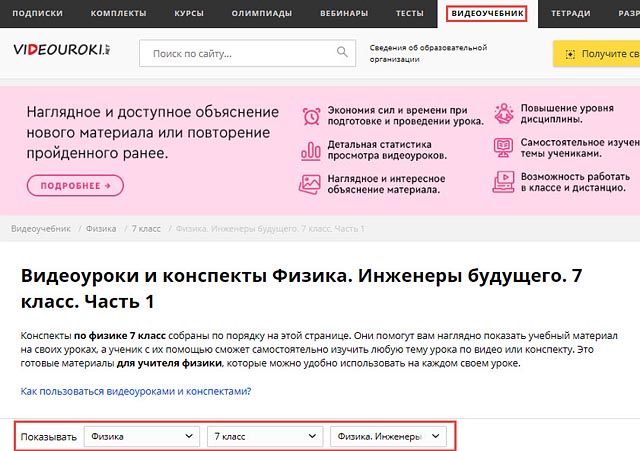Click the page heading Видеоуроки и конспекты Физика
This screenshot has width=640, height=451.
[301, 289]
